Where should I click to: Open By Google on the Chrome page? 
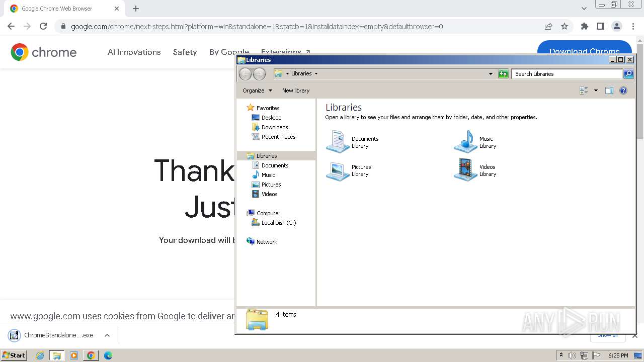229,52
